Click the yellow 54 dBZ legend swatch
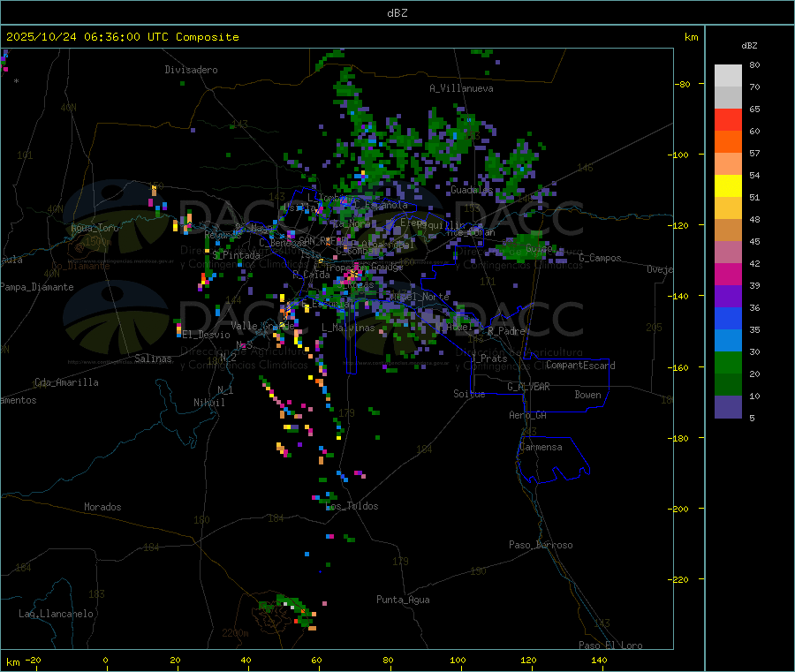The height and width of the screenshot is (672, 795). point(728,186)
